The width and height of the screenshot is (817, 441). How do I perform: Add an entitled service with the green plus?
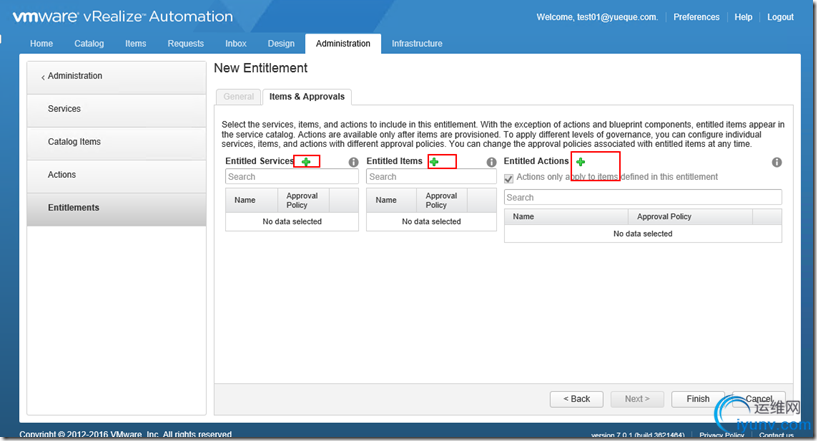[x=306, y=162]
